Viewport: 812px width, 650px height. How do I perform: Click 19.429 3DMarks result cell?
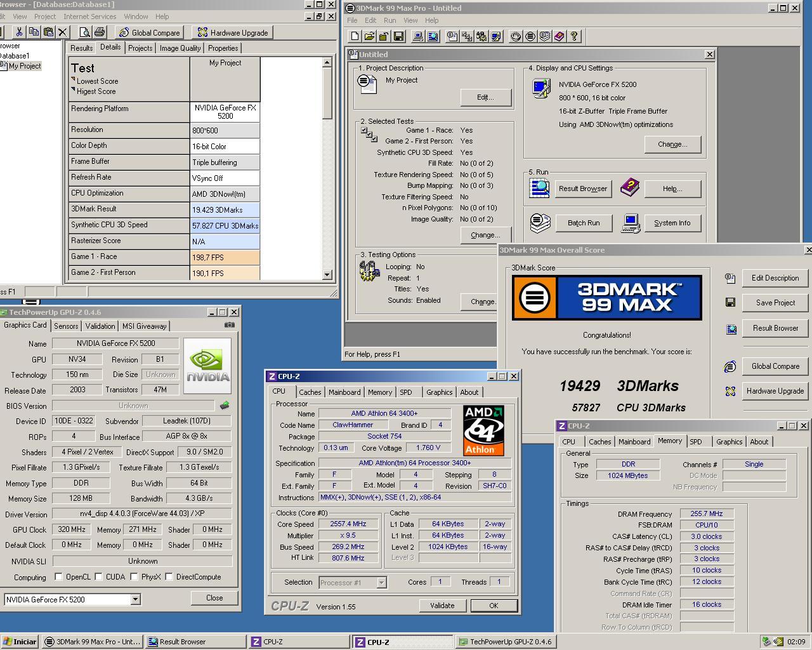[x=225, y=209]
